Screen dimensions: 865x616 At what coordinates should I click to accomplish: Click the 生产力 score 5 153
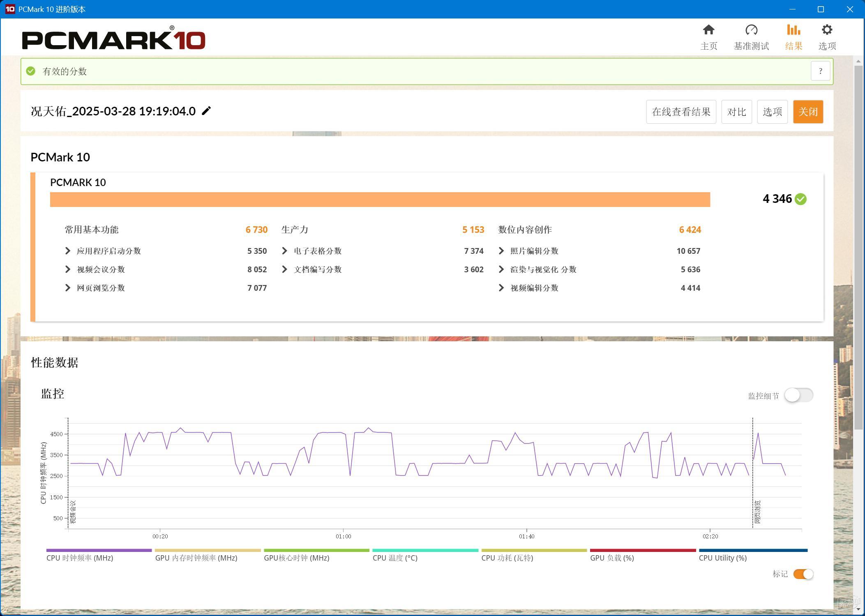click(x=473, y=230)
